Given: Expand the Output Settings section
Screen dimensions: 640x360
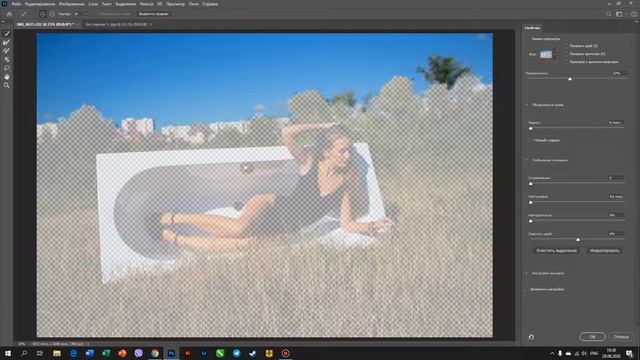Looking at the screenshot, I should pos(527,273).
